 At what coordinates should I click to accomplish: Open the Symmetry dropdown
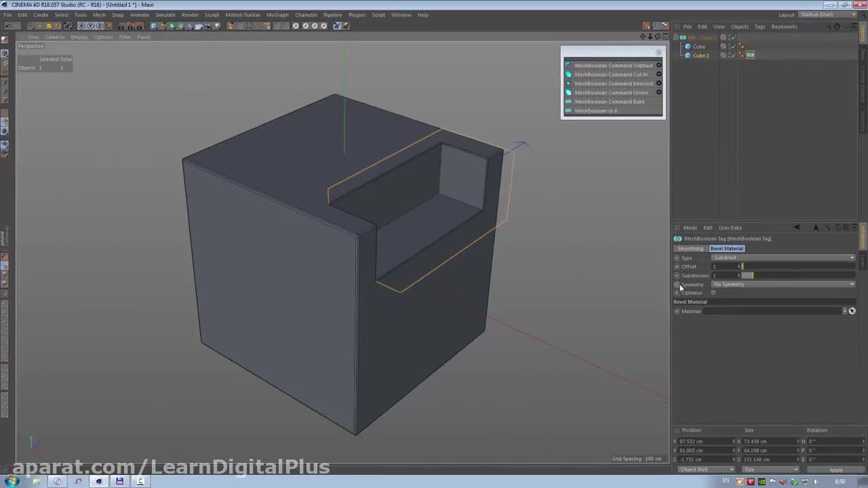tap(783, 285)
